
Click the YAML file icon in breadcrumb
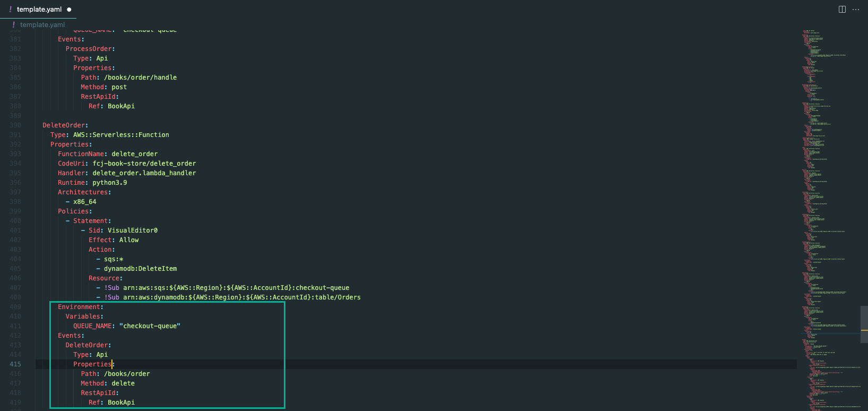pyautogui.click(x=13, y=25)
